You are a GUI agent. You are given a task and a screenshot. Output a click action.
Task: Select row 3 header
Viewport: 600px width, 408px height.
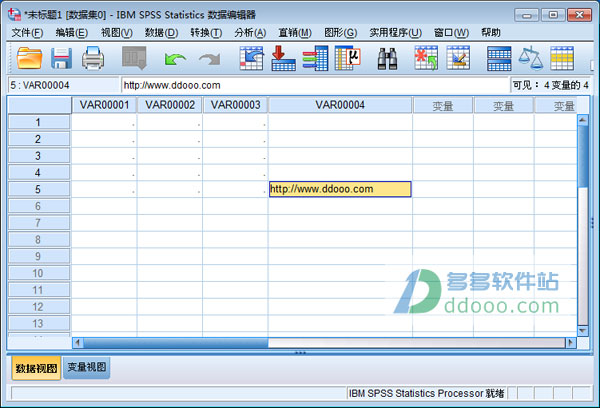(39, 156)
